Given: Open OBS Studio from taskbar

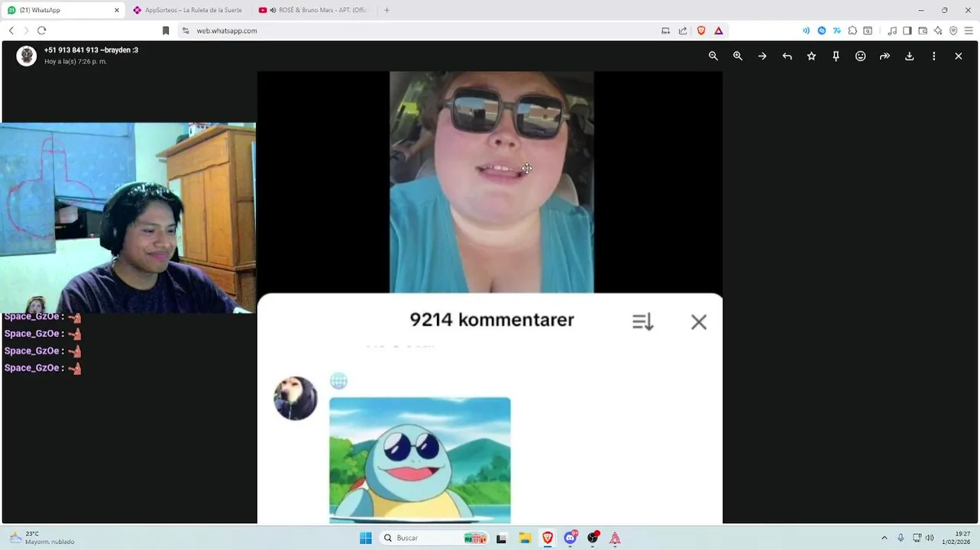Looking at the screenshot, I should coord(593,538).
